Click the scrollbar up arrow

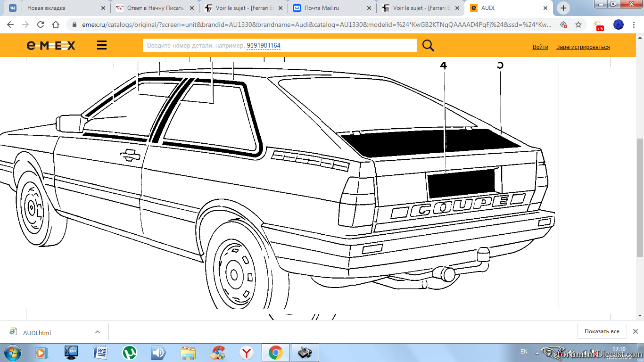(640, 37)
